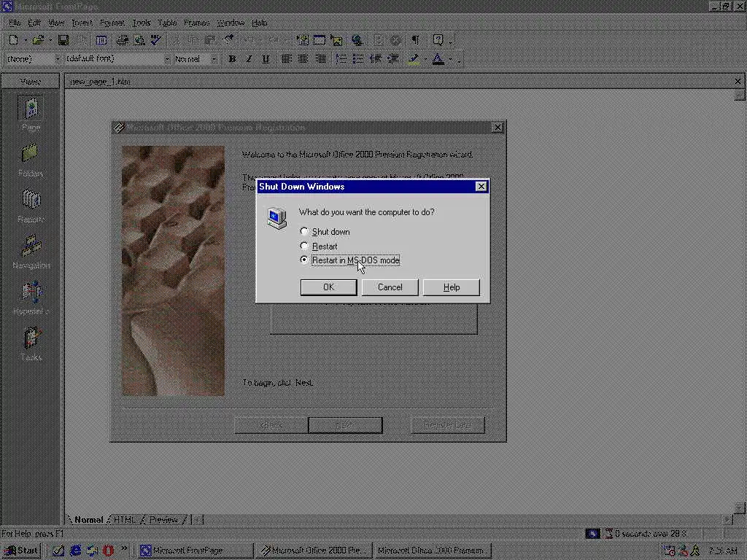This screenshot has width=747, height=560.
Task: Switch to Reports view in Views bar
Action: point(31,206)
